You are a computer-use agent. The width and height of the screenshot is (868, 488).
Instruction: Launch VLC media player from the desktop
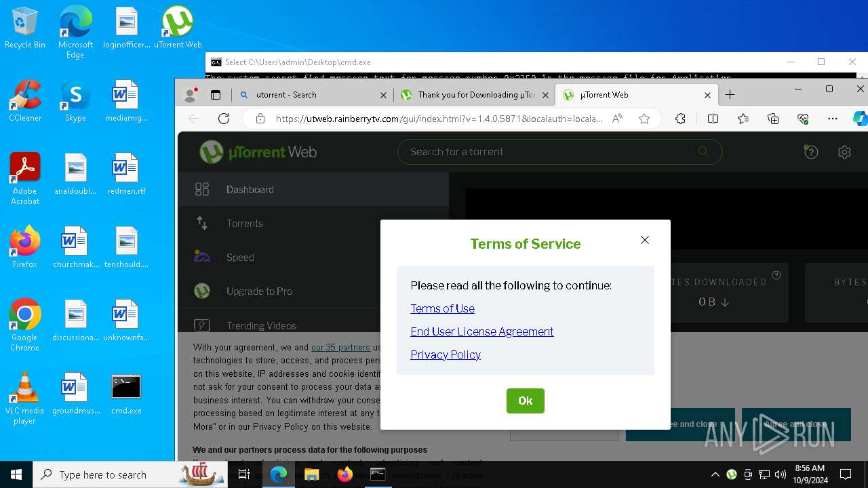25,399
